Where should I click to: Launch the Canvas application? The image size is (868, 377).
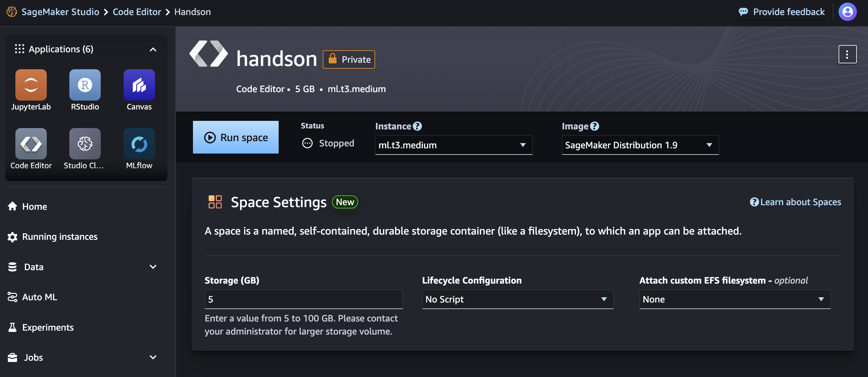click(x=139, y=85)
